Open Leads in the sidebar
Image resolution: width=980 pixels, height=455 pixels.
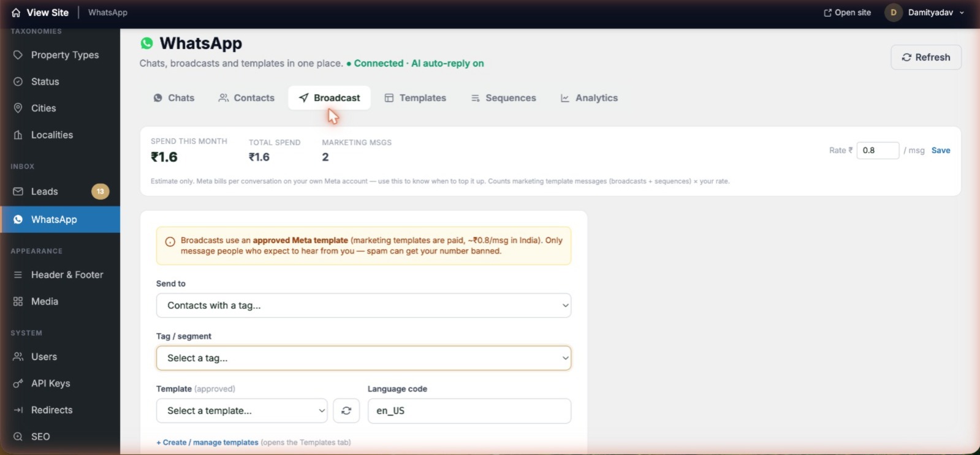pyautogui.click(x=60, y=191)
